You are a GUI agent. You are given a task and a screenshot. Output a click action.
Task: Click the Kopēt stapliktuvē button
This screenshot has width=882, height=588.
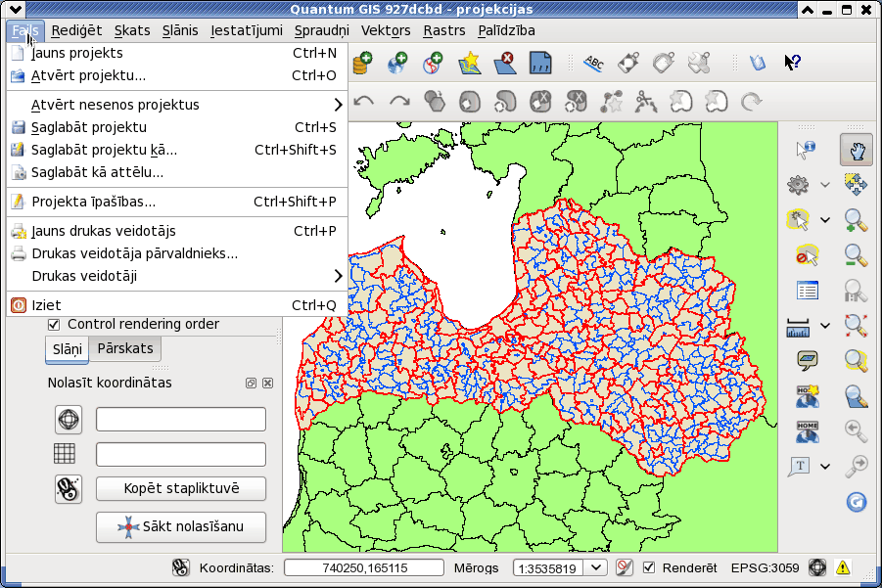[181, 488]
